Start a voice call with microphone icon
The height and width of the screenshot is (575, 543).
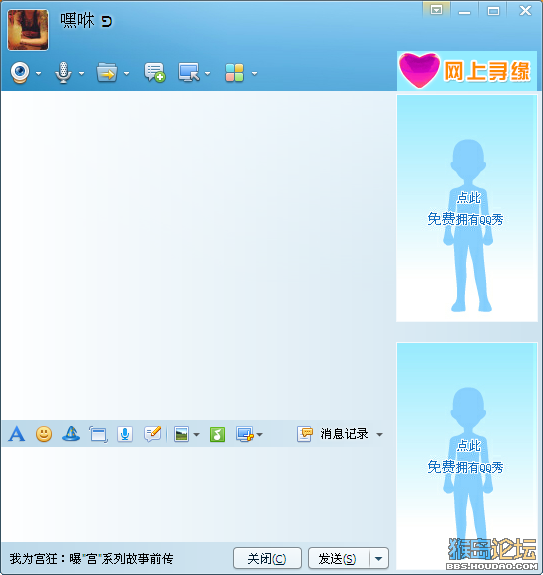pyautogui.click(x=63, y=73)
